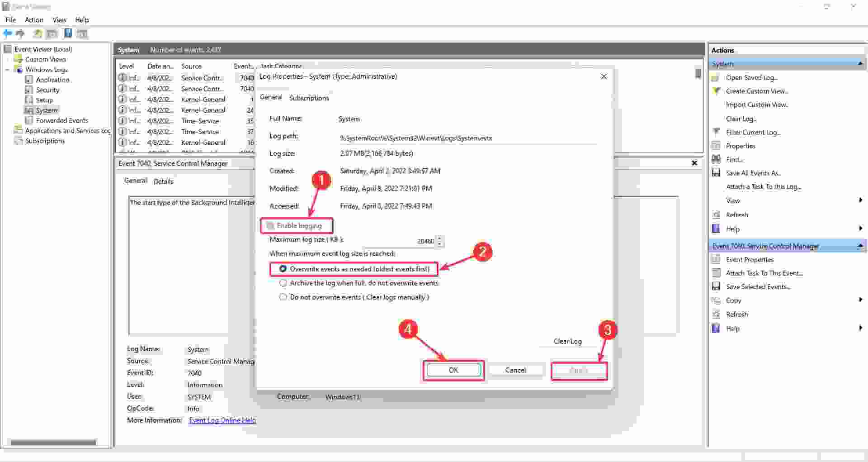Click the Save Selected Events icon
The width and height of the screenshot is (868, 462).
point(716,286)
